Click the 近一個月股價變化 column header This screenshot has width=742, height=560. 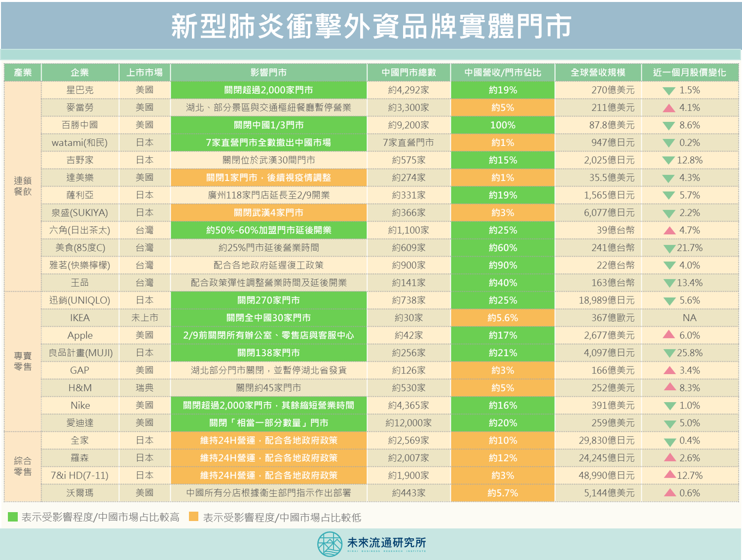click(x=690, y=73)
